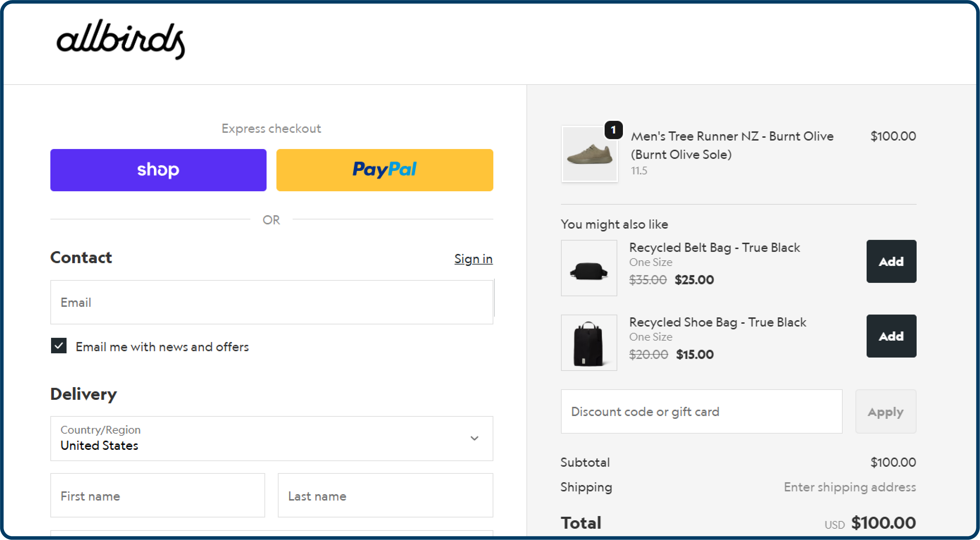Click the Apply discount button
This screenshot has height=540, width=980.
[886, 411]
